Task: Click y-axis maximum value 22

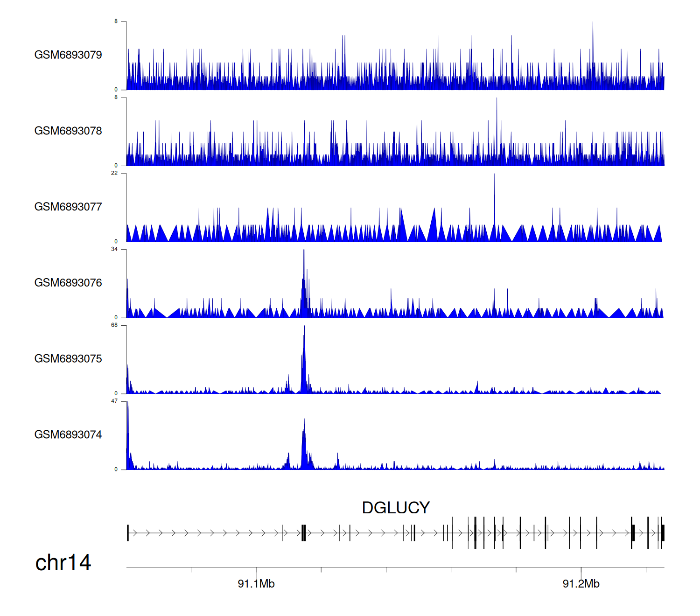Action: tap(114, 173)
